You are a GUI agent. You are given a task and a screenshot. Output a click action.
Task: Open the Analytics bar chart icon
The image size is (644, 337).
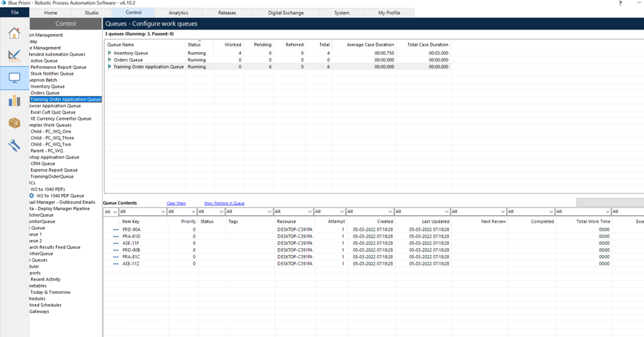click(x=14, y=101)
